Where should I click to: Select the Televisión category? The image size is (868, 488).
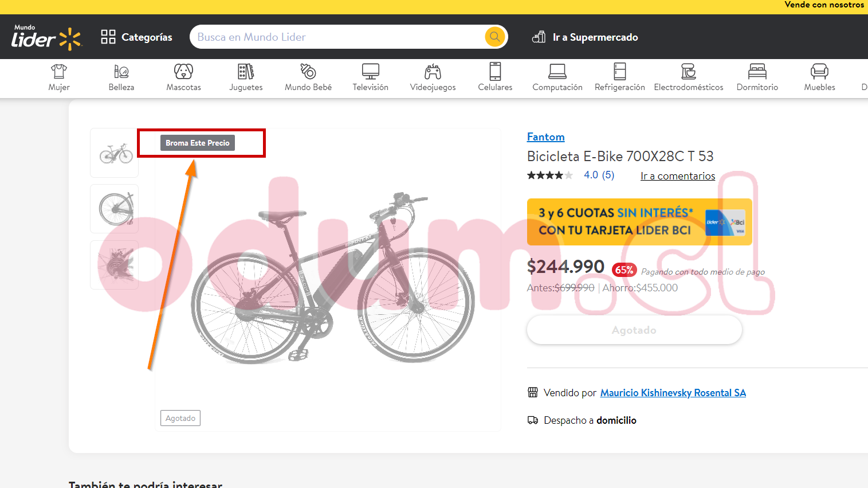(371, 77)
